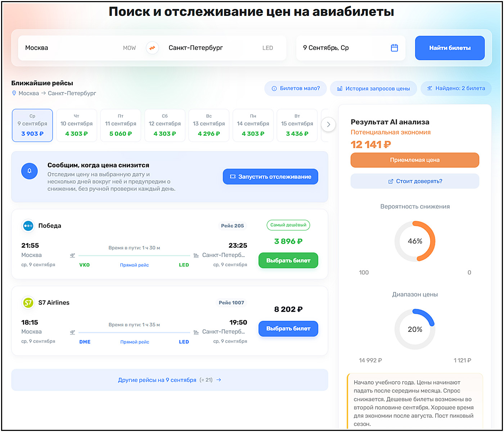504x432 pixels.
Task: Click the Диапазон цены label
Action: pyautogui.click(x=415, y=294)
